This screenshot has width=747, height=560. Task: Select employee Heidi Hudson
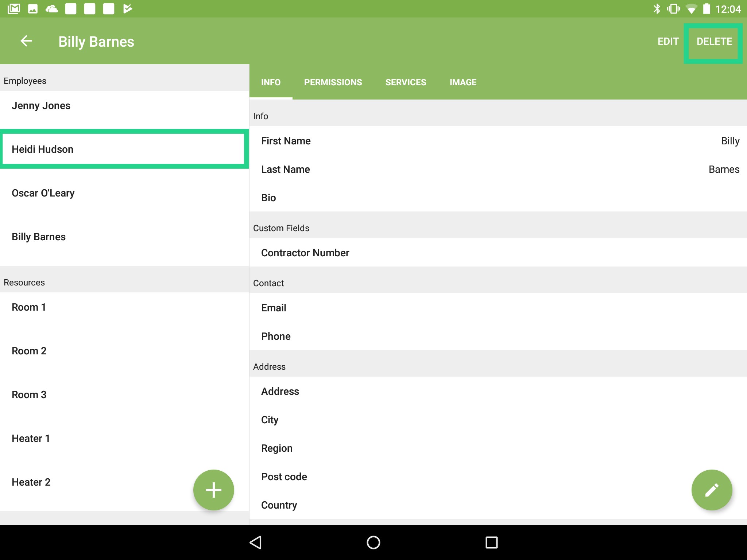124,149
